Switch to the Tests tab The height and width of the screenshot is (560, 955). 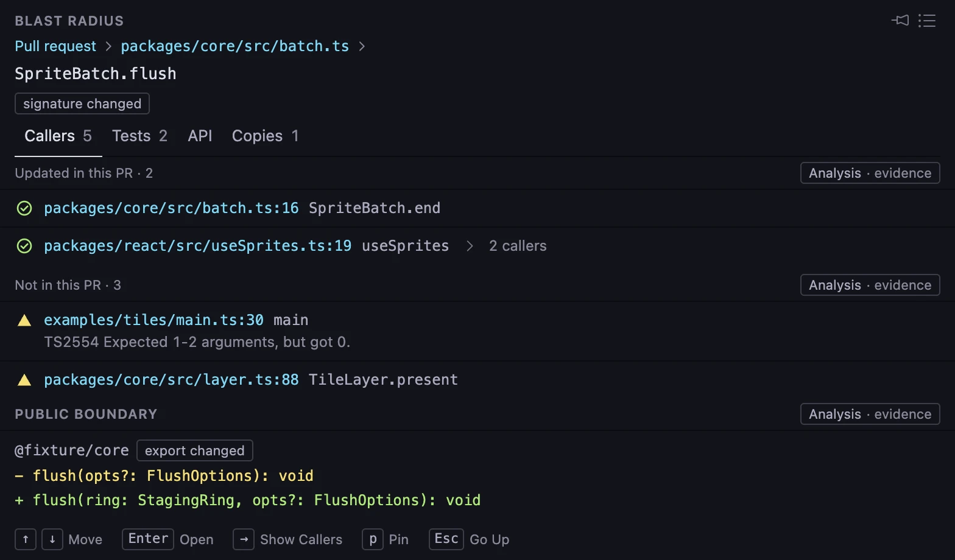click(139, 136)
